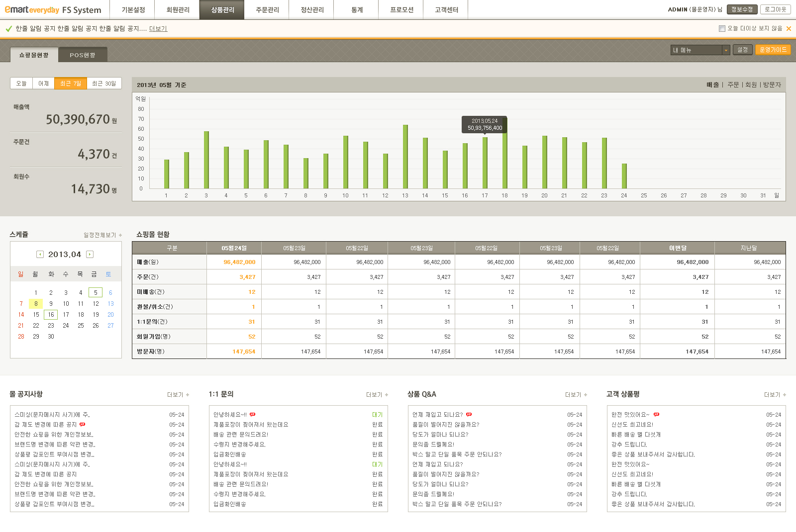Show 매출 chart view
Viewport: 796px width, 532px height.
click(x=712, y=85)
